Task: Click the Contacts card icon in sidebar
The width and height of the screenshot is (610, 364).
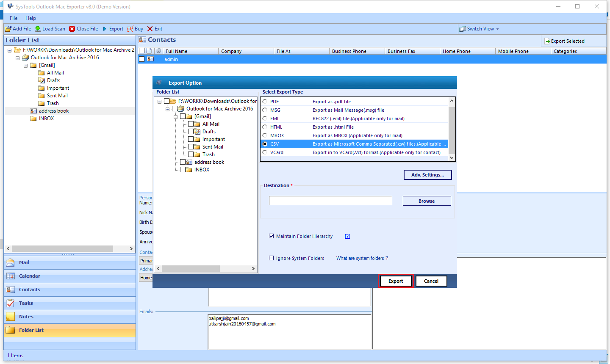Action: click(x=11, y=290)
